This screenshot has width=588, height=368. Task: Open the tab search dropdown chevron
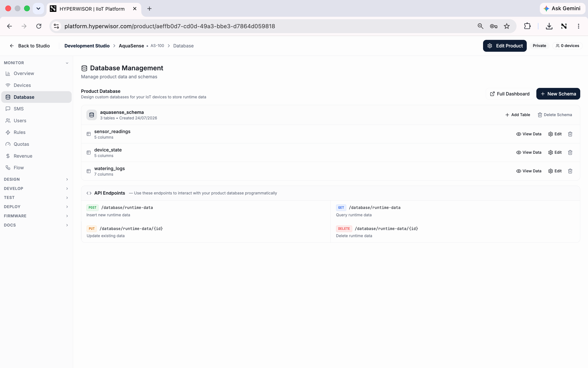(x=38, y=9)
